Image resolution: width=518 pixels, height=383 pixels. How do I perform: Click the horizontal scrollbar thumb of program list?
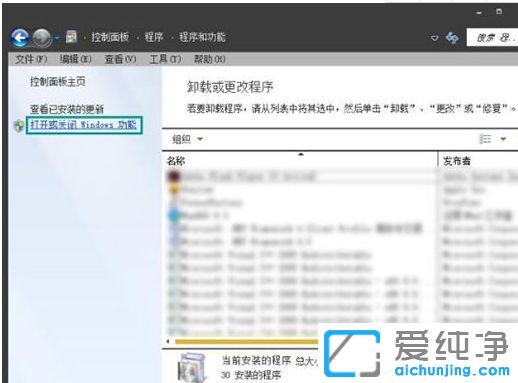coord(246,341)
